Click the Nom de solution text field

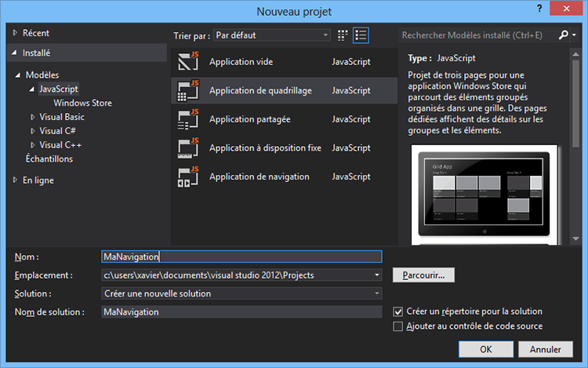pos(242,312)
